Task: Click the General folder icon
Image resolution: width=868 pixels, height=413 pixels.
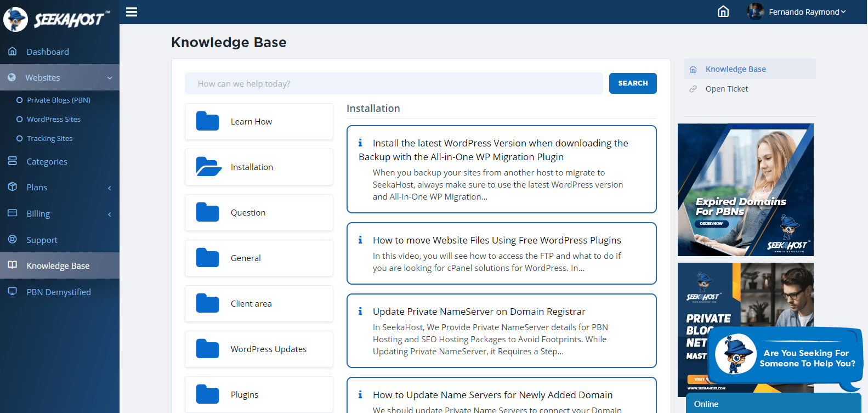Action: point(207,258)
